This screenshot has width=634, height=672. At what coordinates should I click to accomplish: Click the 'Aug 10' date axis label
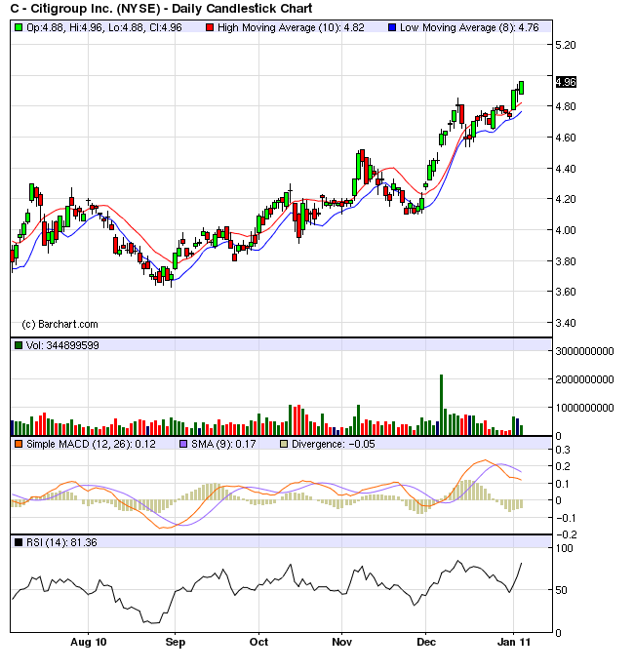coord(89,643)
